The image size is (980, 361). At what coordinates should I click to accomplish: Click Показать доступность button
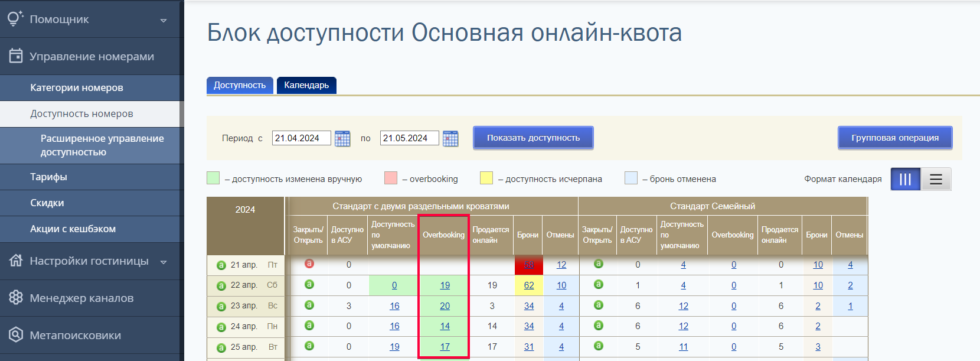coord(533,138)
